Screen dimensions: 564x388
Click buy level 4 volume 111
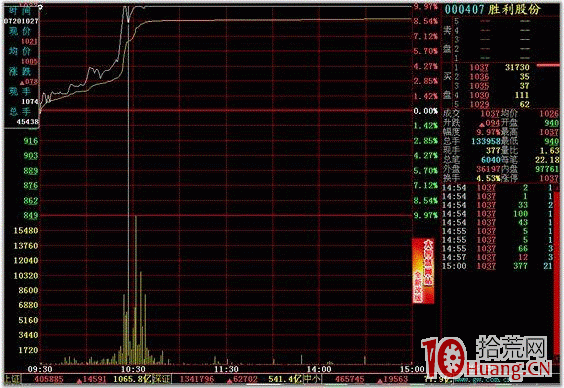coord(522,95)
